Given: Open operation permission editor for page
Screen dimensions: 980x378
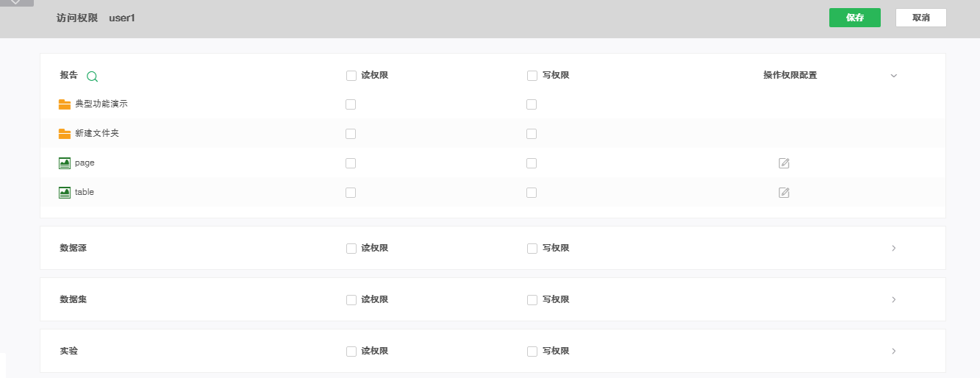Looking at the screenshot, I should tap(784, 163).
